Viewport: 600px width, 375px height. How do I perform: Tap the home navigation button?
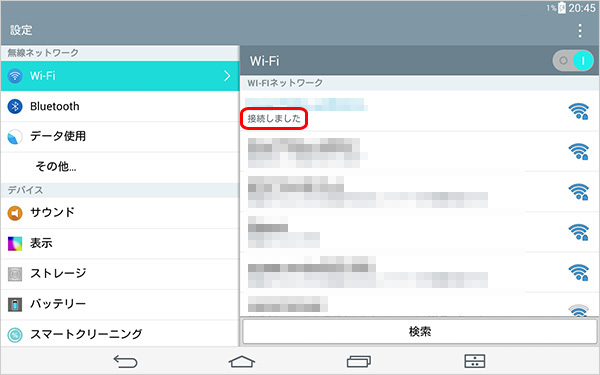[242, 361]
